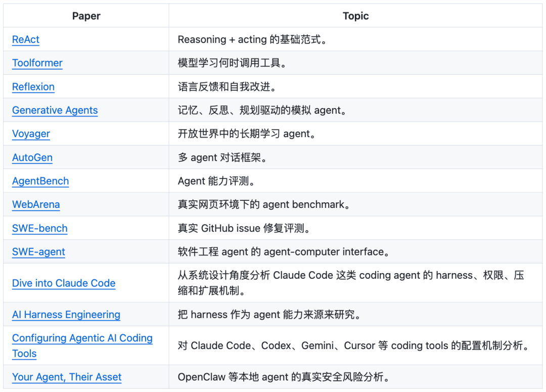Click the text '模型学习何时调用工具。'
This screenshot has width=546, height=392.
[232, 63]
